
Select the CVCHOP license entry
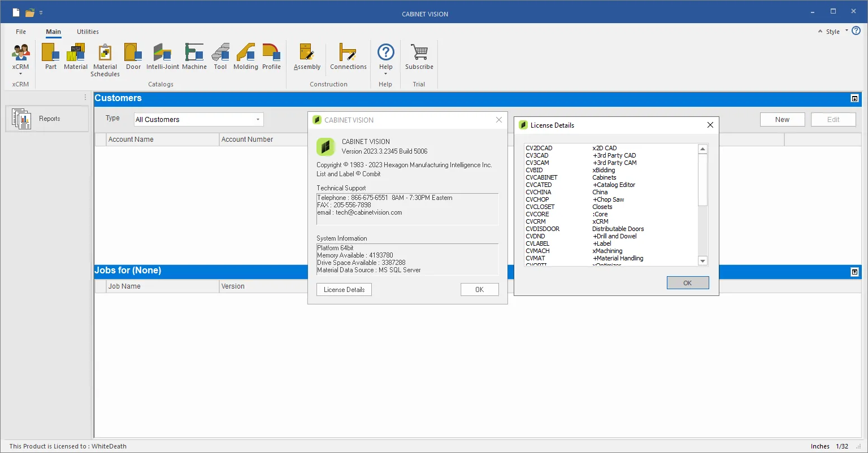coord(611,199)
